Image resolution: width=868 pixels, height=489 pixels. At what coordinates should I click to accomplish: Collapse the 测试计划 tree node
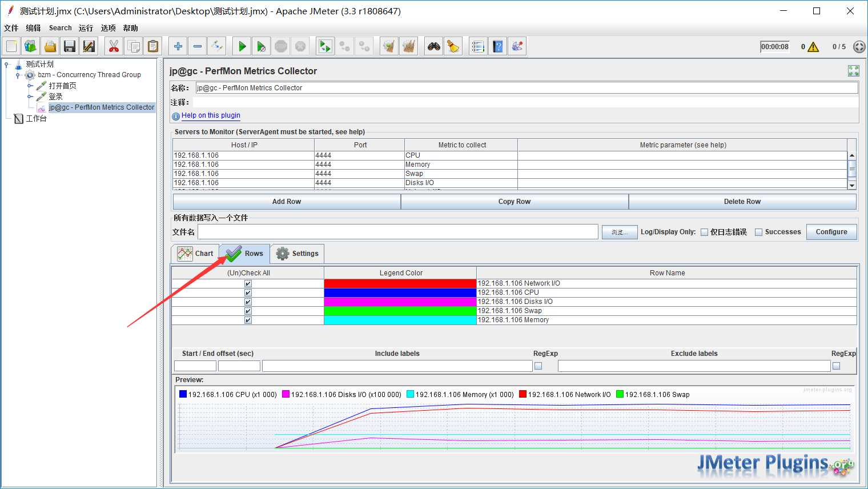[x=7, y=64]
